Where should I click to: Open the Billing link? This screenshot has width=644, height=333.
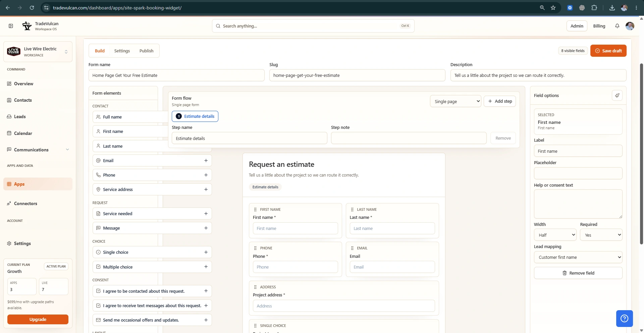point(599,26)
